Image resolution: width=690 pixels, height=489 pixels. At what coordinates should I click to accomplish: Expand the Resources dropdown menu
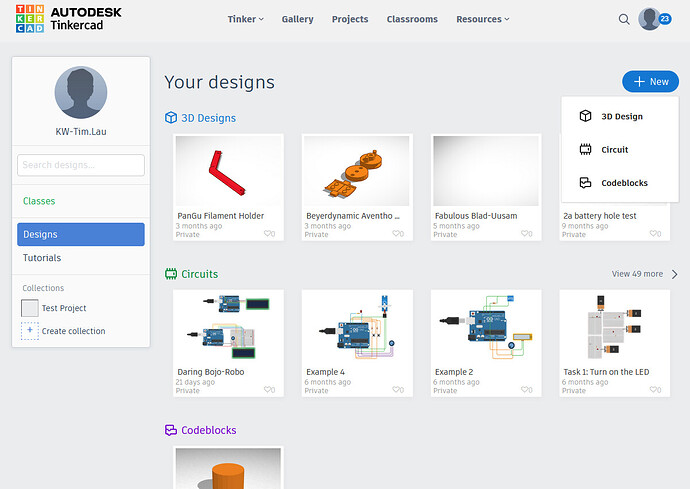483,19
